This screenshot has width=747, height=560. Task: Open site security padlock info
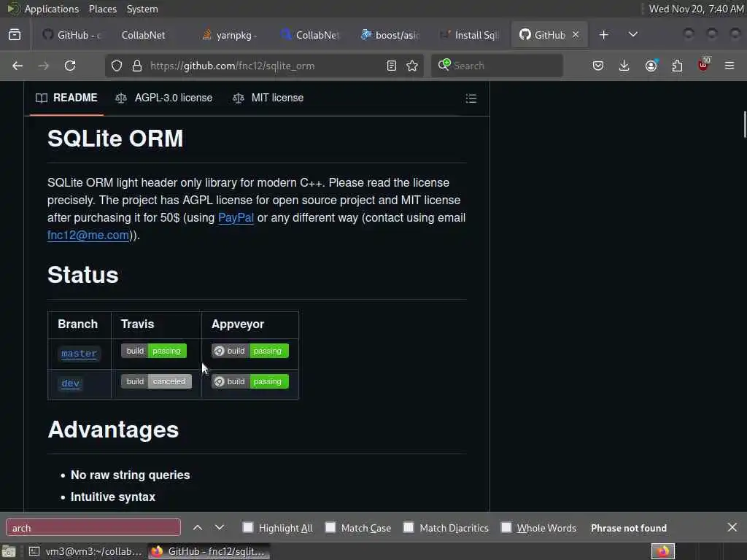point(137,66)
